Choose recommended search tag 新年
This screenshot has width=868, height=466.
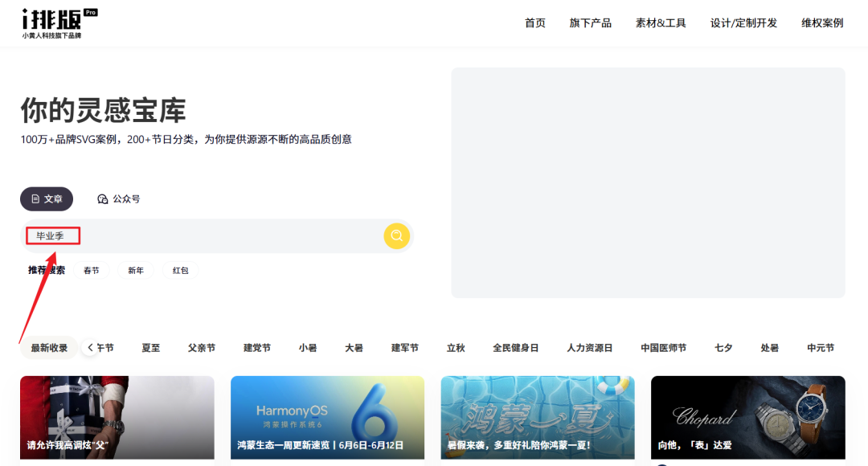pyautogui.click(x=136, y=270)
